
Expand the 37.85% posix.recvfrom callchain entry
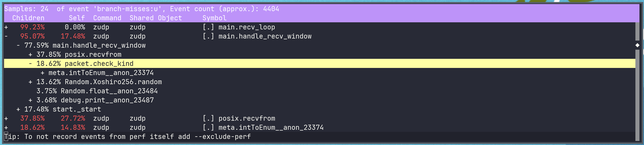30,55
